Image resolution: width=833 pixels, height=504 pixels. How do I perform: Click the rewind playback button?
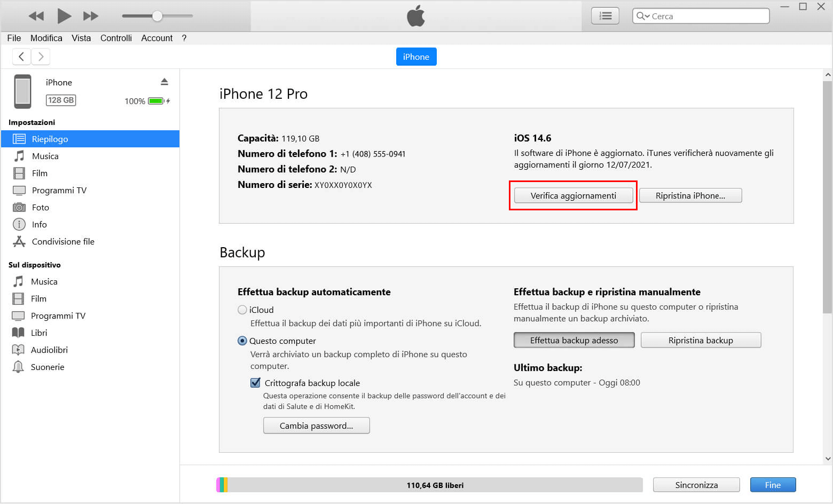pyautogui.click(x=36, y=16)
